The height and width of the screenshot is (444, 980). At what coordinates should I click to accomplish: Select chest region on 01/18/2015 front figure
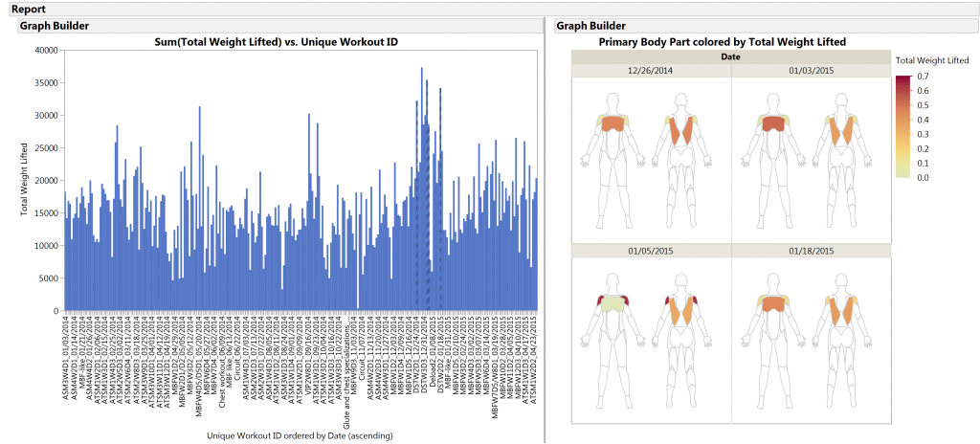pyautogui.click(x=773, y=304)
